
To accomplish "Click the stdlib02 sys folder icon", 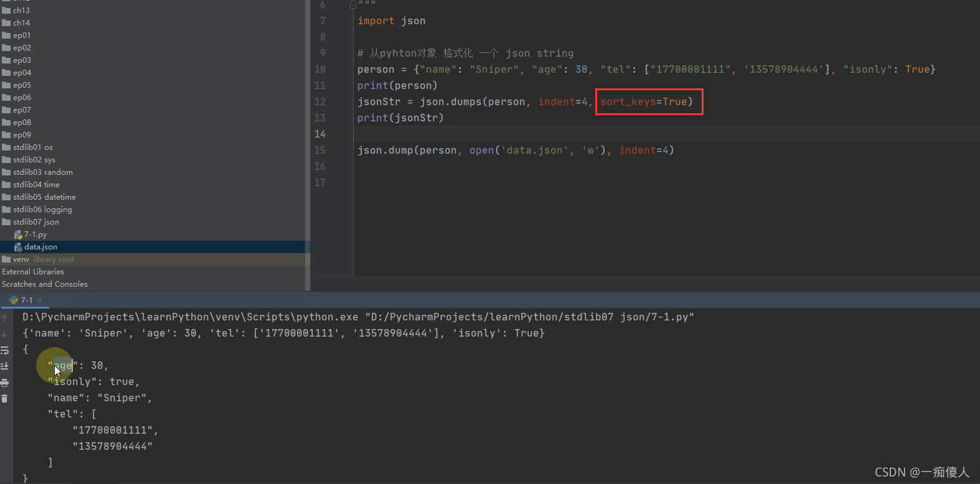I will pyautogui.click(x=6, y=160).
